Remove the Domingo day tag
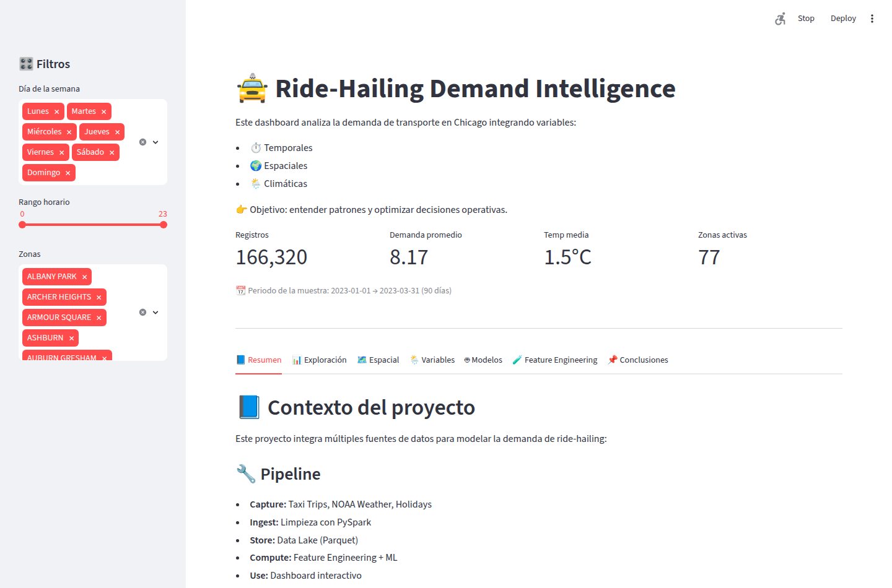This screenshot has height=588, width=892. pyautogui.click(x=68, y=173)
